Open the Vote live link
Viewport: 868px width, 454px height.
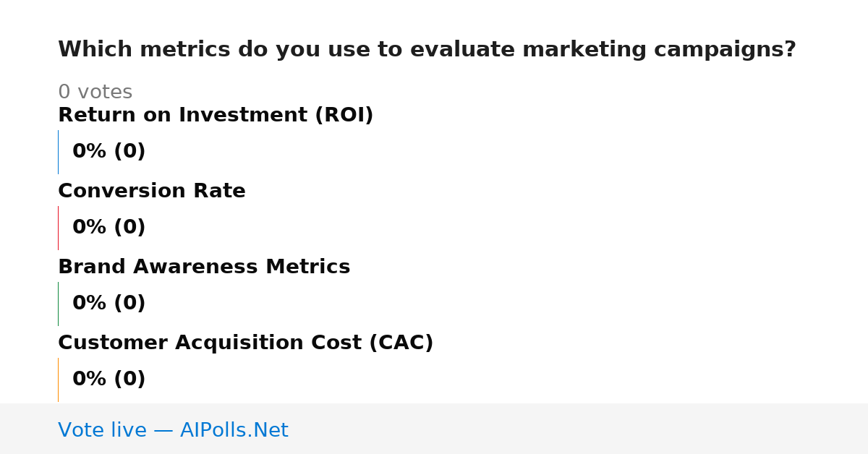(x=173, y=431)
